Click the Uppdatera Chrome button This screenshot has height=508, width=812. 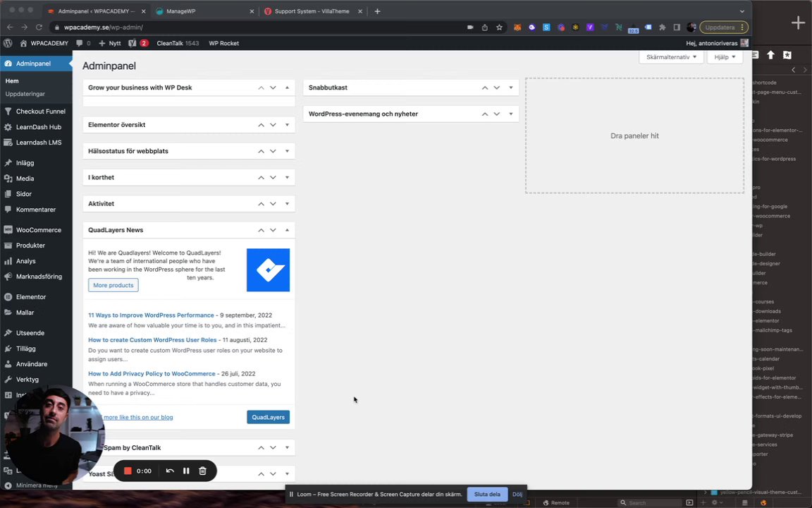coord(724,27)
